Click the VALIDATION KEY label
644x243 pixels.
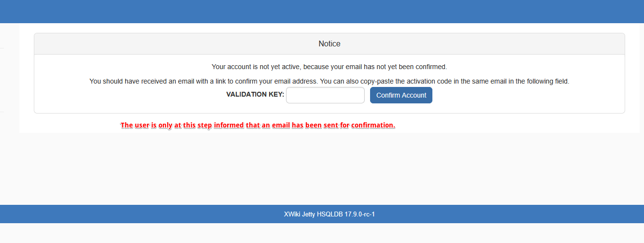tap(255, 95)
